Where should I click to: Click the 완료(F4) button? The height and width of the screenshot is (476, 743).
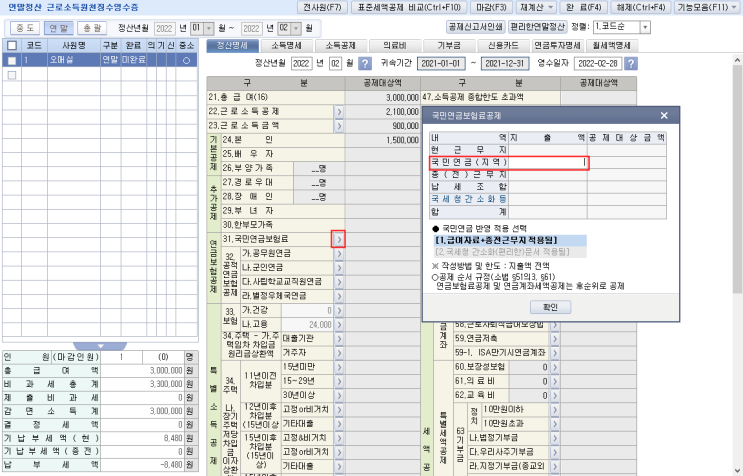click(583, 8)
